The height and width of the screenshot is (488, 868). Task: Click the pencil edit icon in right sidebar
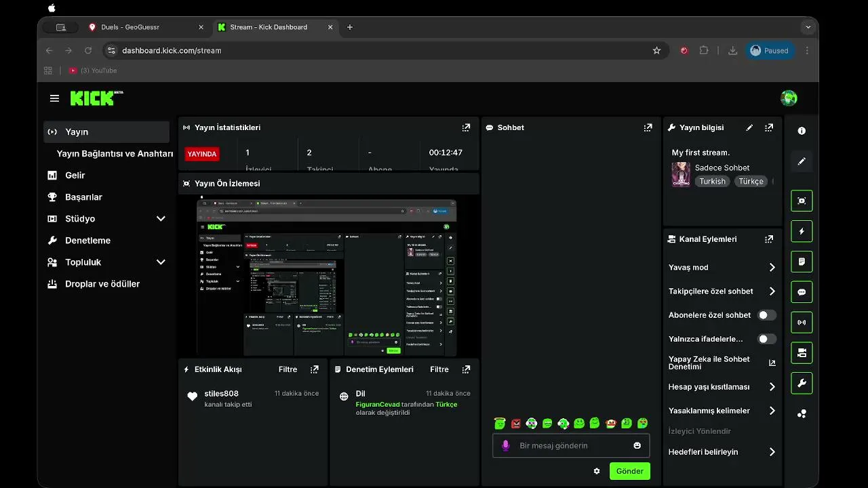[x=802, y=161]
